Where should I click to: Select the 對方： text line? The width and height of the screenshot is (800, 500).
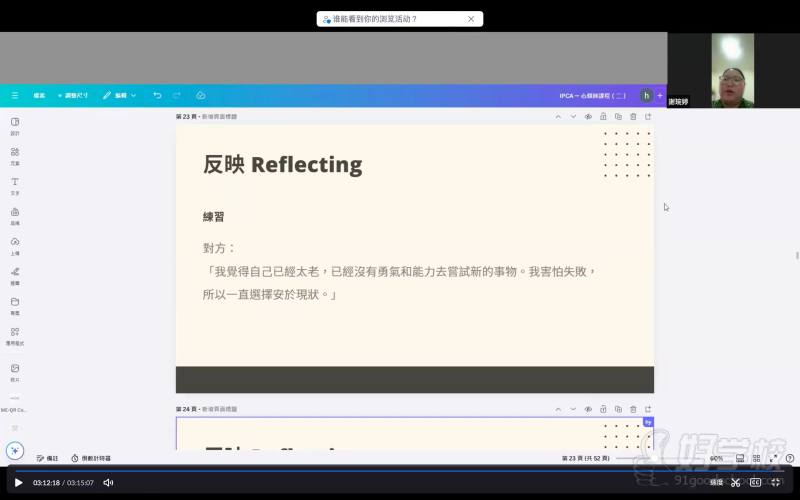[219, 248]
